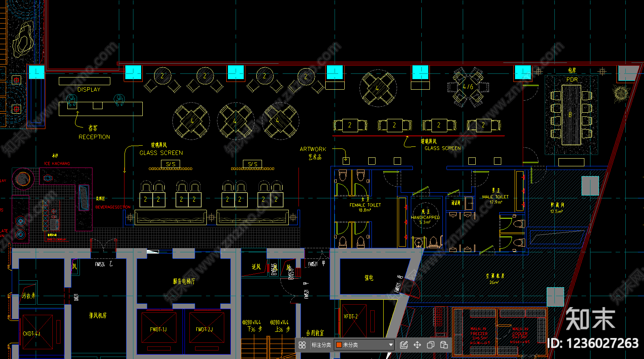The height and width of the screenshot is (359, 644).
Task: Select the 4/6 round table label
Action: pos(468,87)
